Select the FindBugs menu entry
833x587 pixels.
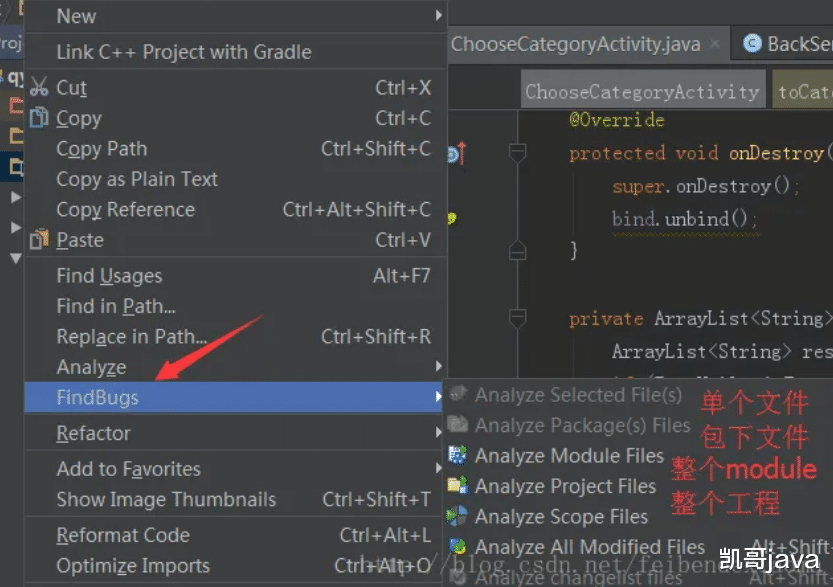pyautogui.click(x=98, y=397)
